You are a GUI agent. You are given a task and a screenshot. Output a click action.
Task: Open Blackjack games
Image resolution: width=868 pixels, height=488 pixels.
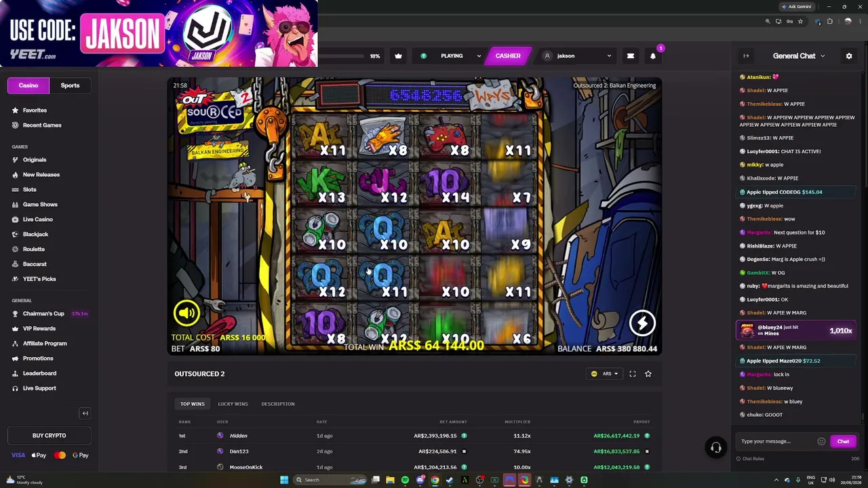(x=35, y=235)
